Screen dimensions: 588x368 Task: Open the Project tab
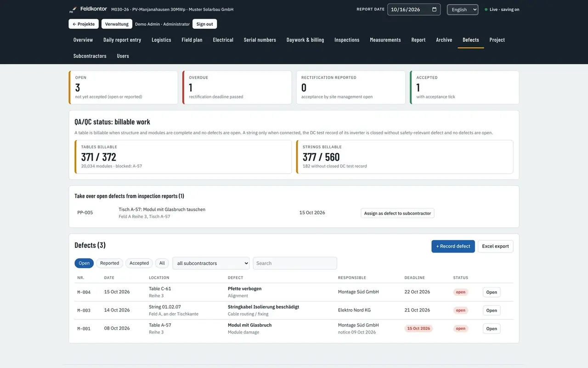click(x=497, y=40)
